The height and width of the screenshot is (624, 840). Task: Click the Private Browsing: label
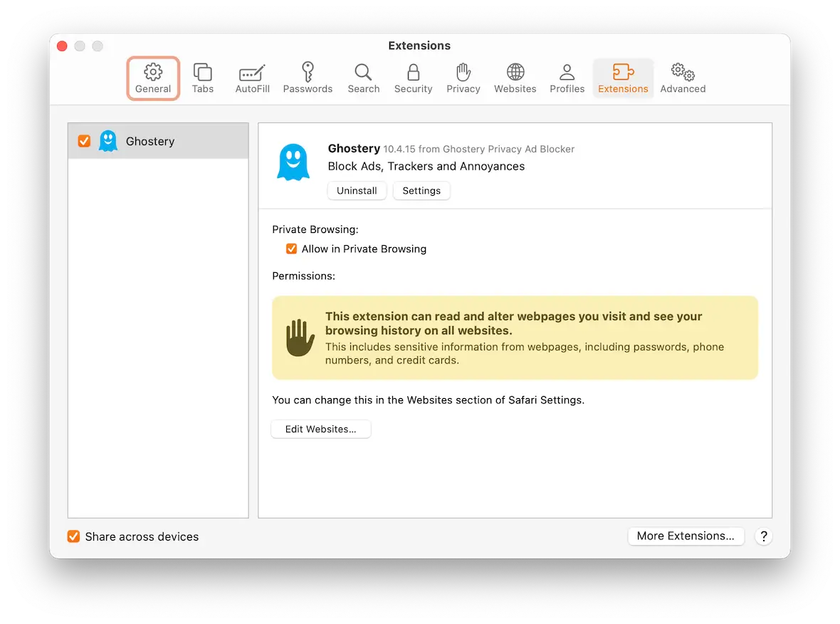(x=315, y=229)
